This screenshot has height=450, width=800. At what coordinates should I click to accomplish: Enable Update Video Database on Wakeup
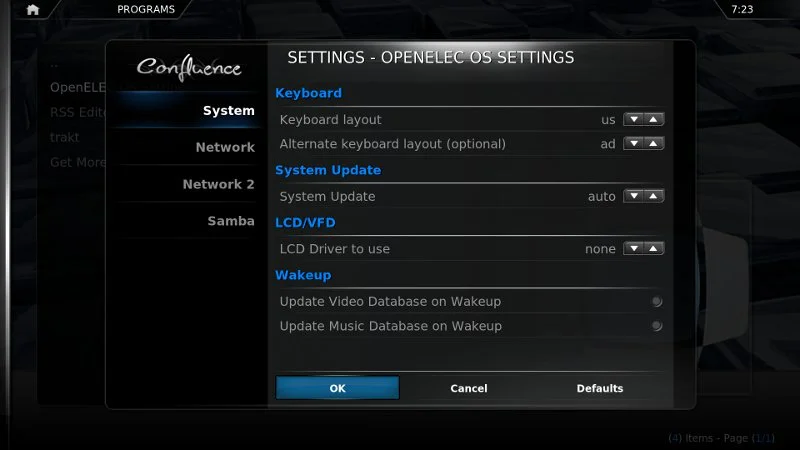[657, 301]
